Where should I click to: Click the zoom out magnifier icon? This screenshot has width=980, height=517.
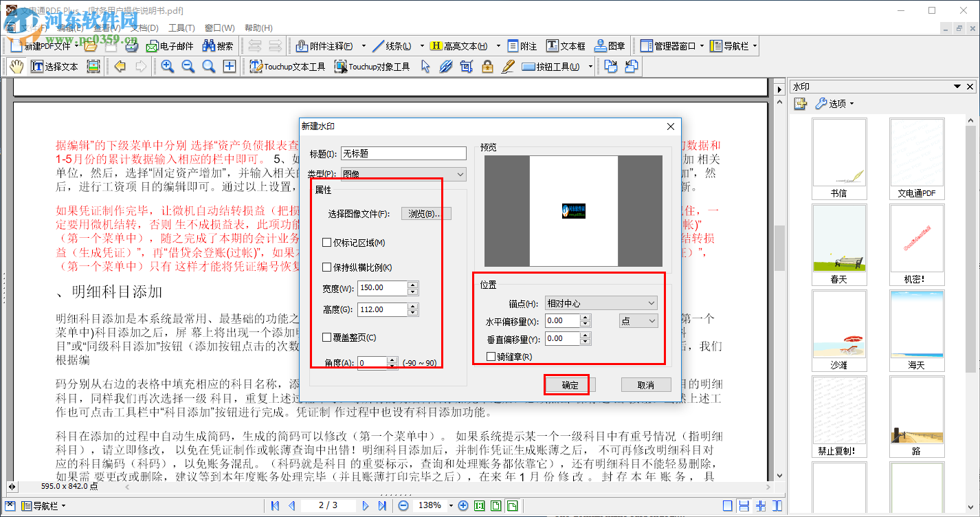pos(188,67)
